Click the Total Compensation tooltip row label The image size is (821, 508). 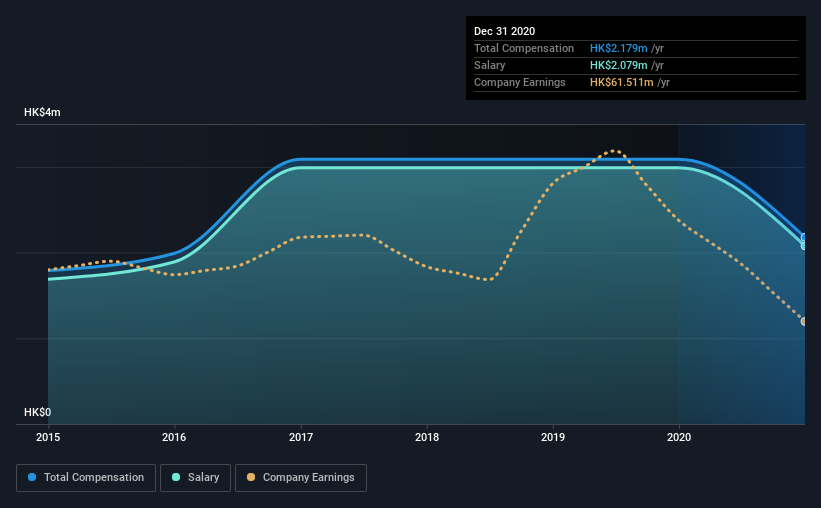click(x=524, y=48)
